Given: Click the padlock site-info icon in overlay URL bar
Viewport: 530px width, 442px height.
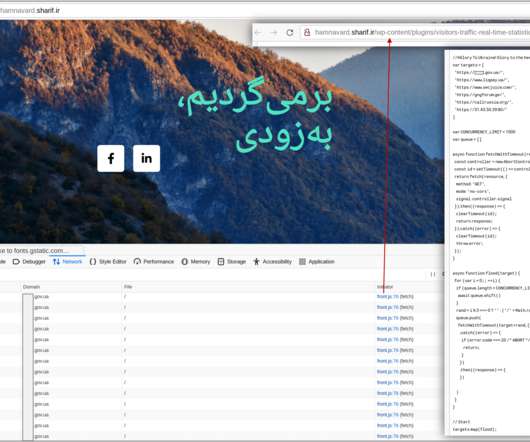Looking at the screenshot, I should 307,32.
